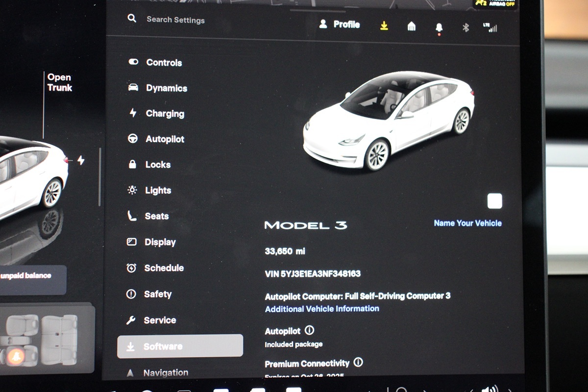The image size is (588, 392).
Task: Open Additional Vehicle Information
Action: pyautogui.click(x=321, y=309)
